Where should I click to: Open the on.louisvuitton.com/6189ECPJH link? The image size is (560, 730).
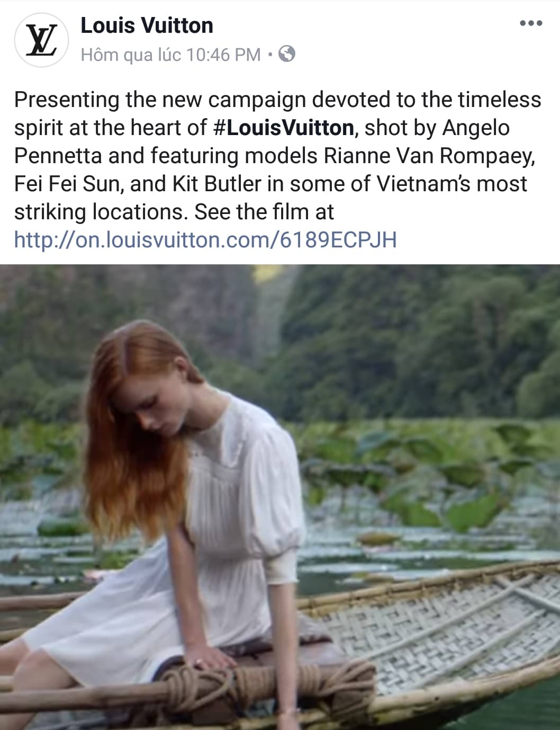[205, 240]
